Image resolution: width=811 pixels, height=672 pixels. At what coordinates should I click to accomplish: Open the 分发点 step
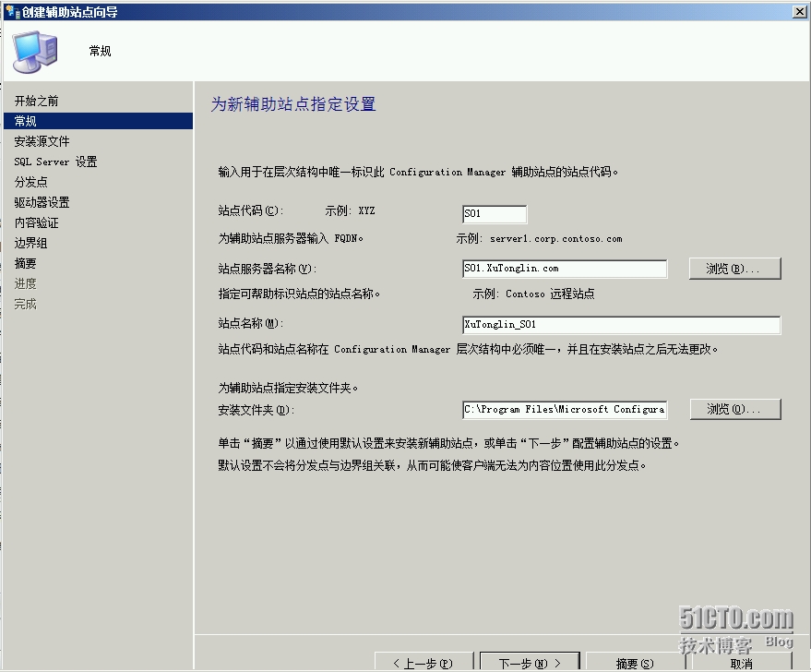[x=31, y=182]
